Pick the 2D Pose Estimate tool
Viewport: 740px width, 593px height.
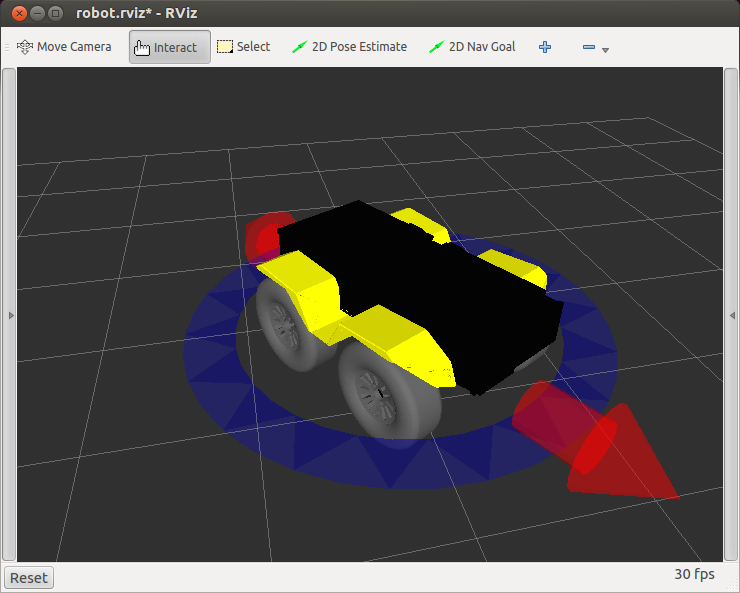(349, 47)
